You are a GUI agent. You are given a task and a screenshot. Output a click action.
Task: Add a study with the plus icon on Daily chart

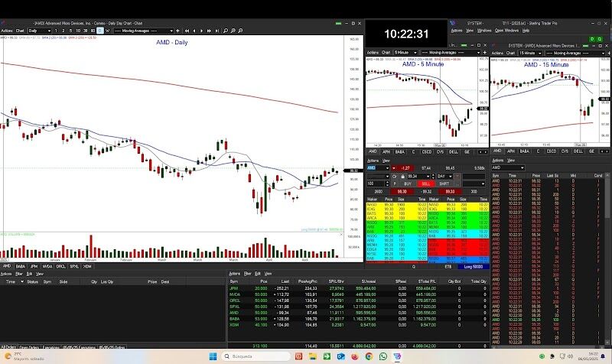point(177,31)
